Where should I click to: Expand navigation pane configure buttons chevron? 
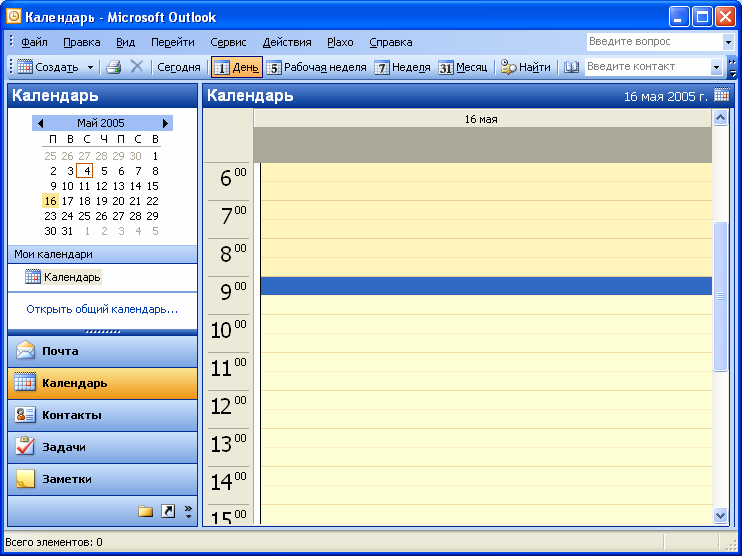(x=187, y=511)
